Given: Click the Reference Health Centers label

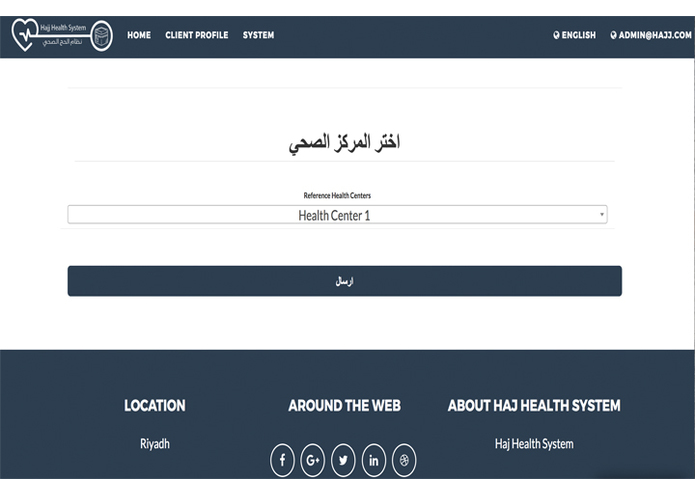Looking at the screenshot, I should (x=337, y=195).
